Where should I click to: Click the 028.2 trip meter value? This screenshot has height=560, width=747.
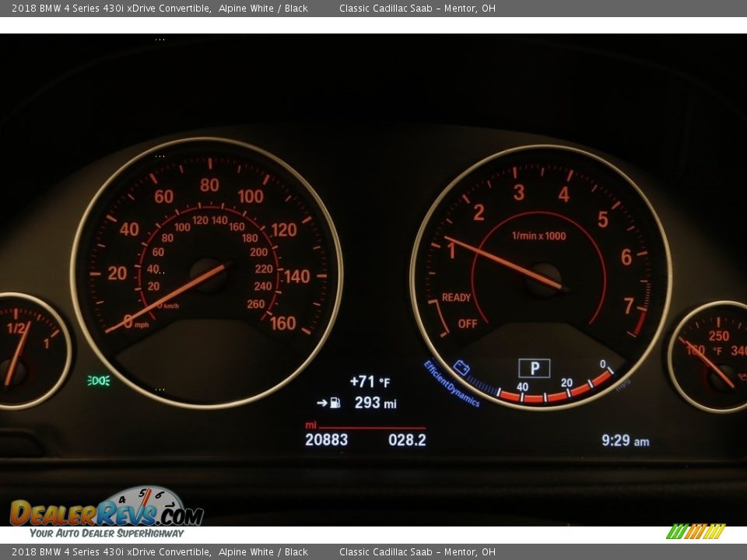(407, 440)
